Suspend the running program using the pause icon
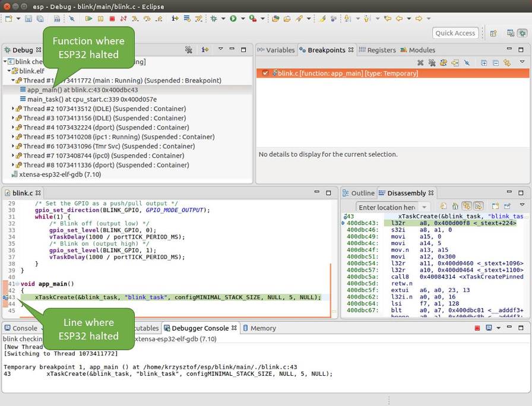 click(100, 18)
